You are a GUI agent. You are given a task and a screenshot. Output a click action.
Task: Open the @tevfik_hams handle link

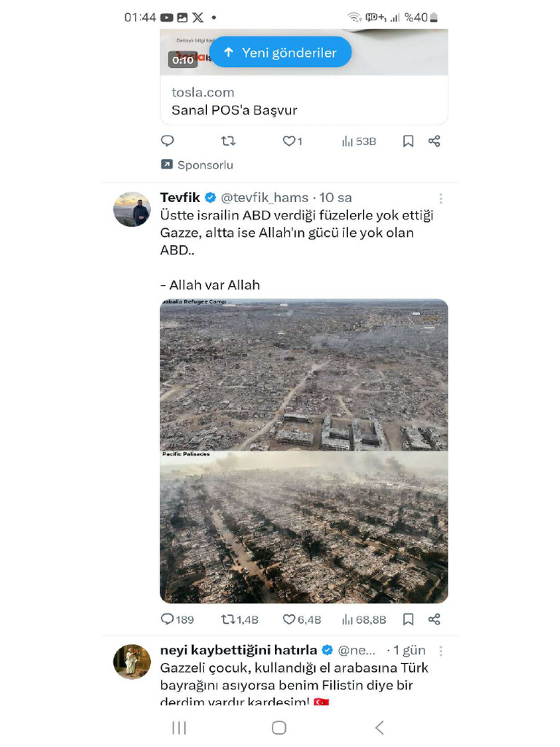point(264,198)
